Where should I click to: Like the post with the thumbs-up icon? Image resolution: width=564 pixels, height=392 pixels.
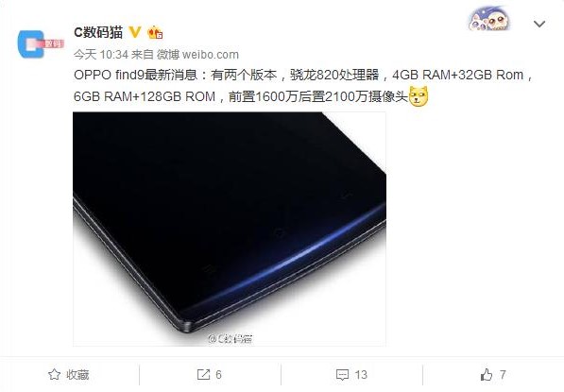pyautogui.click(x=487, y=374)
